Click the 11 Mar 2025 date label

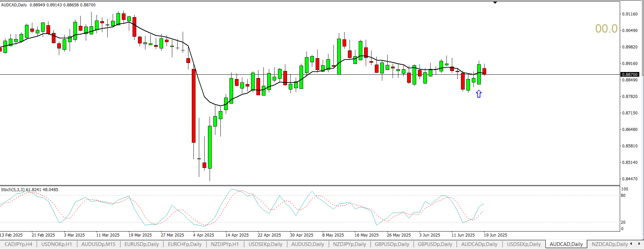108,235
